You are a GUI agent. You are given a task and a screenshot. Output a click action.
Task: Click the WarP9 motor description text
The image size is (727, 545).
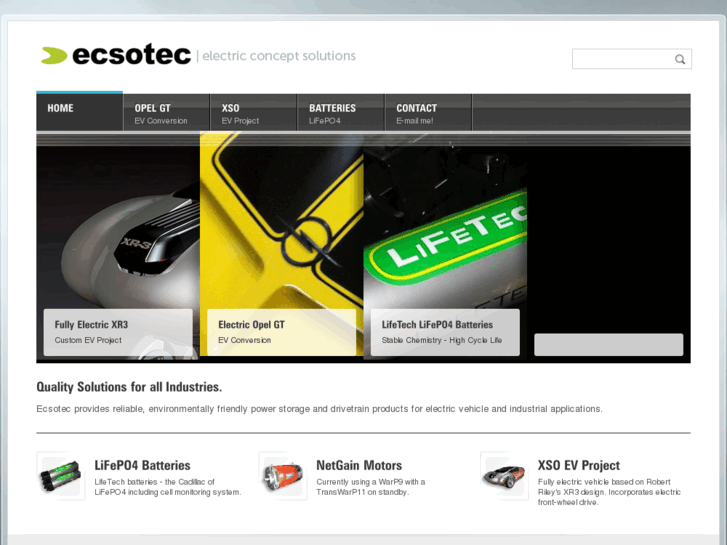[x=371, y=487]
